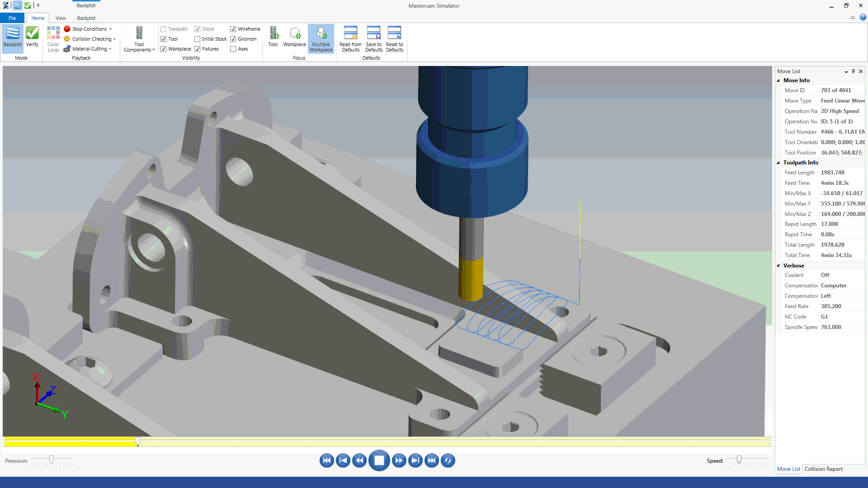Switch to Verify mode
Screen dimensions: 868x488
[x=32, y=36]
